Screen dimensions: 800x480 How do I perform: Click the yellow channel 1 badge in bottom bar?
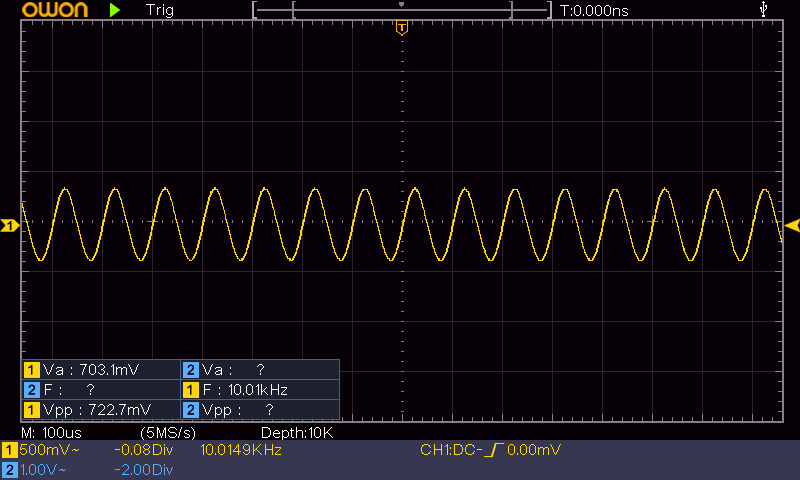tap(9, 450)
